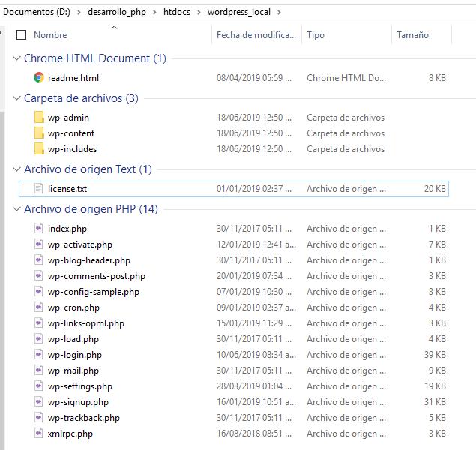Screen dimensions: 476x450
Task: Click the wp-blog-header.php file icon
Action: tap(38, 260)
